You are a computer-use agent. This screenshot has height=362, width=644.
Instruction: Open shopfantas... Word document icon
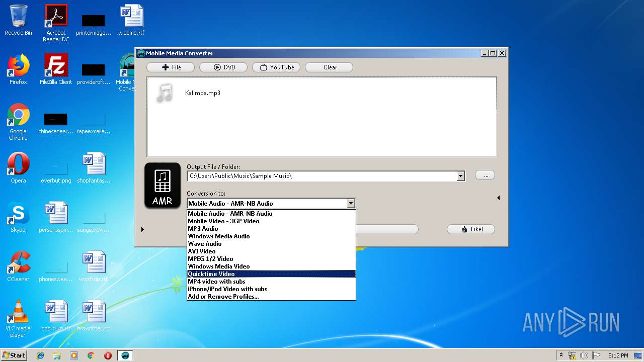(x=94, y=168)
